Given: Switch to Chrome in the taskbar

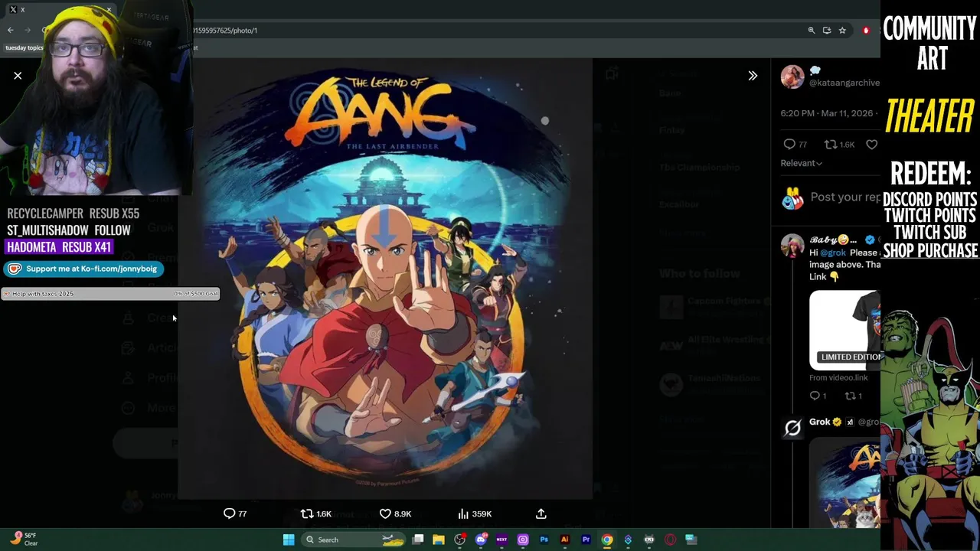Looking at the screenshot, I should (x=607, y=540).
